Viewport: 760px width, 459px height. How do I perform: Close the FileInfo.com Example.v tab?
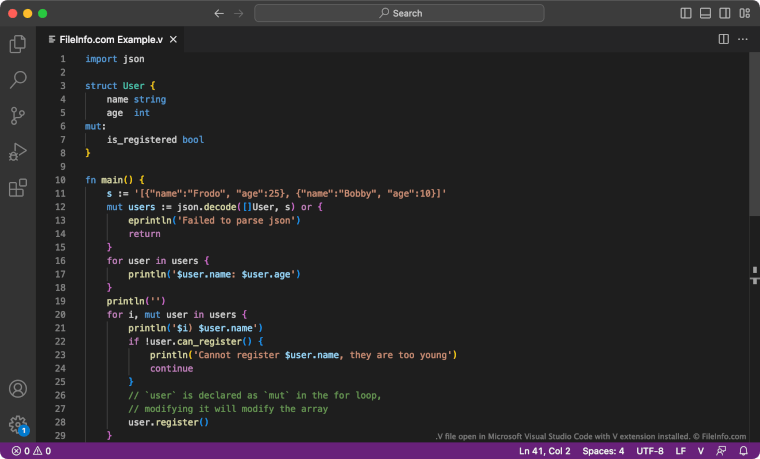pos(173,40)
